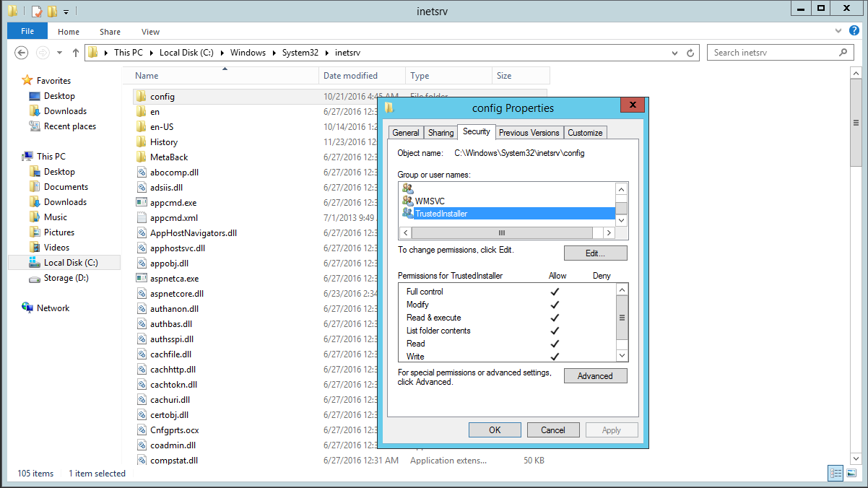
Task: Select the MetaBack folder row
Action: 339,157
